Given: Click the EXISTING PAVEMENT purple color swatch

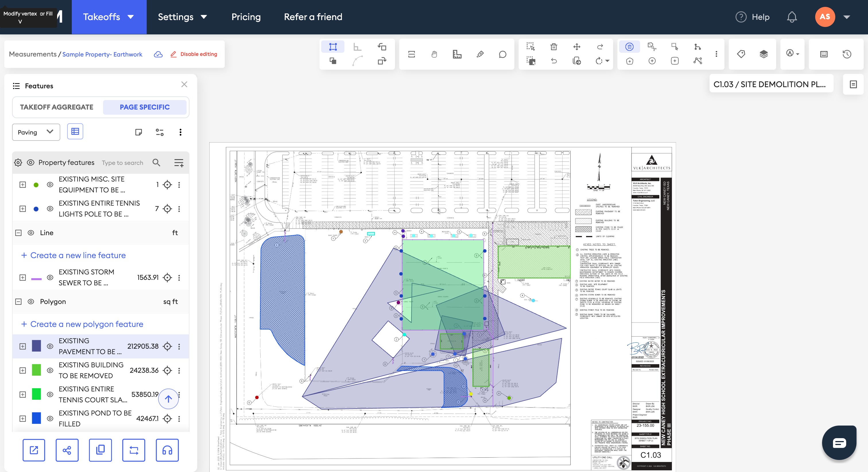Looking at the screenshot, I should [36, 346].
